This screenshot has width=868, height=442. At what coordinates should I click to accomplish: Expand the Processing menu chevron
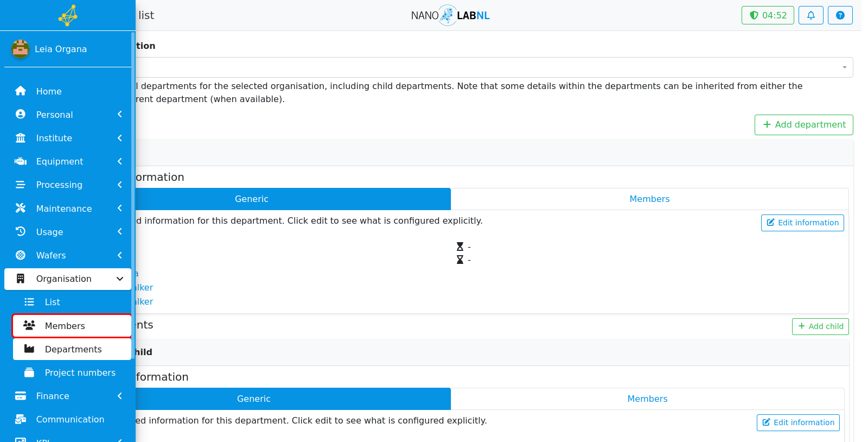[x=120, y=185]
